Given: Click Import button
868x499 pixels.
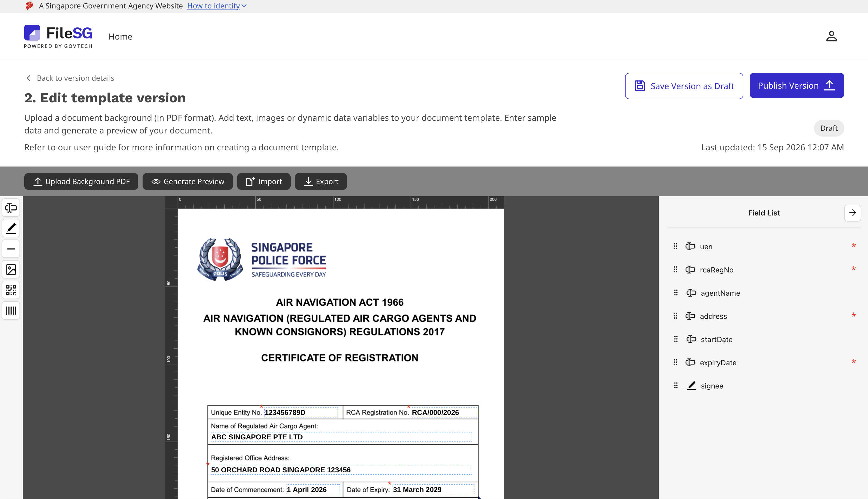Looking at the screenshot, I should click(x=264, y=181).
